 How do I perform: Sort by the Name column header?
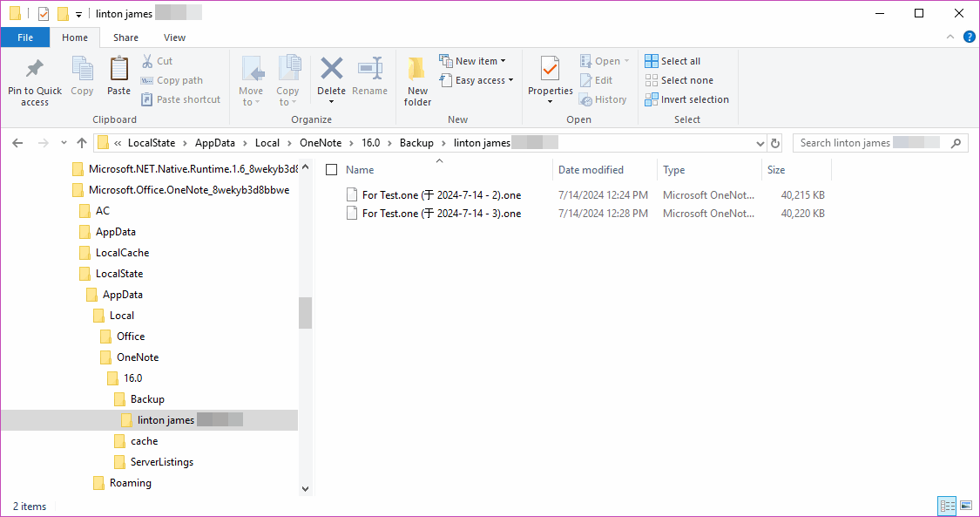(x=360, y=170)
